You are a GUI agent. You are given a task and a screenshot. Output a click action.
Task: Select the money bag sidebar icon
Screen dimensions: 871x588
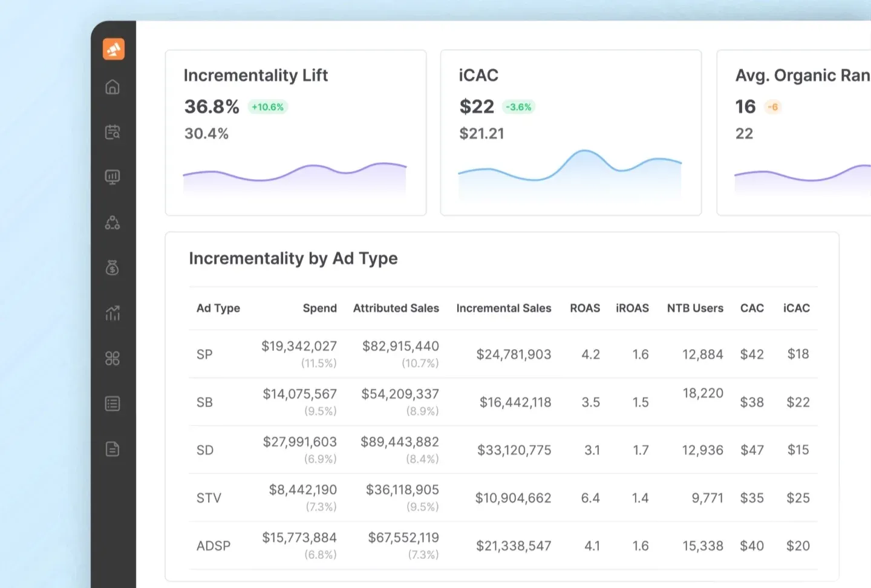tap(113, 267)
